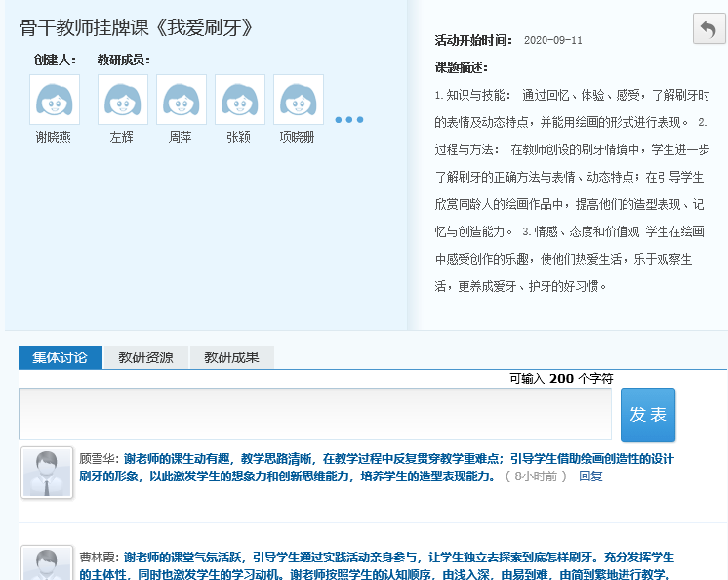Viewport: 728px width, 580px height.
Task: Click the name 周萍
Action: [x=181, y=137]
